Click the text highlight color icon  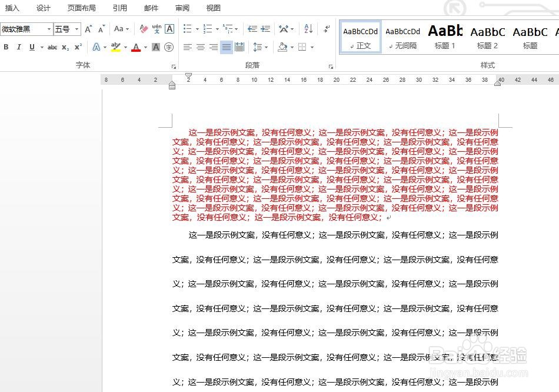click(x=115, y=47)
